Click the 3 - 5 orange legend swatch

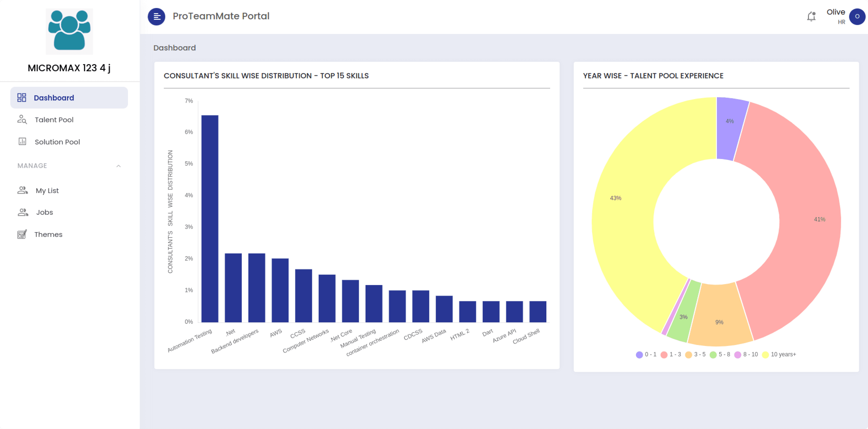point(688,355)
